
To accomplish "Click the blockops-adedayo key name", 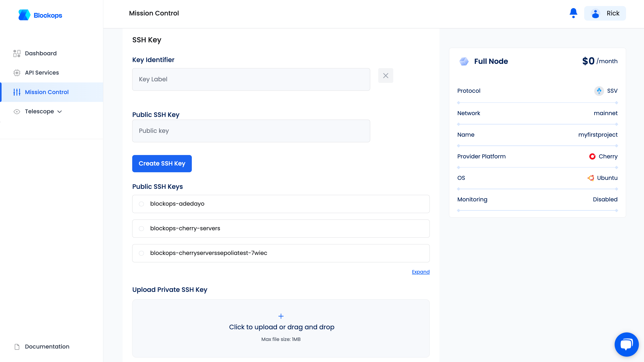I will click(177, 204).
